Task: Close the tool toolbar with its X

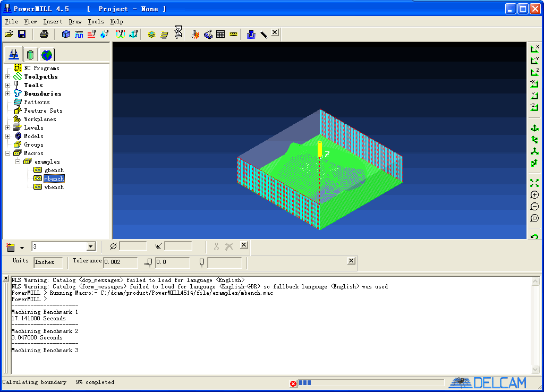Action: tap(244, 245)
